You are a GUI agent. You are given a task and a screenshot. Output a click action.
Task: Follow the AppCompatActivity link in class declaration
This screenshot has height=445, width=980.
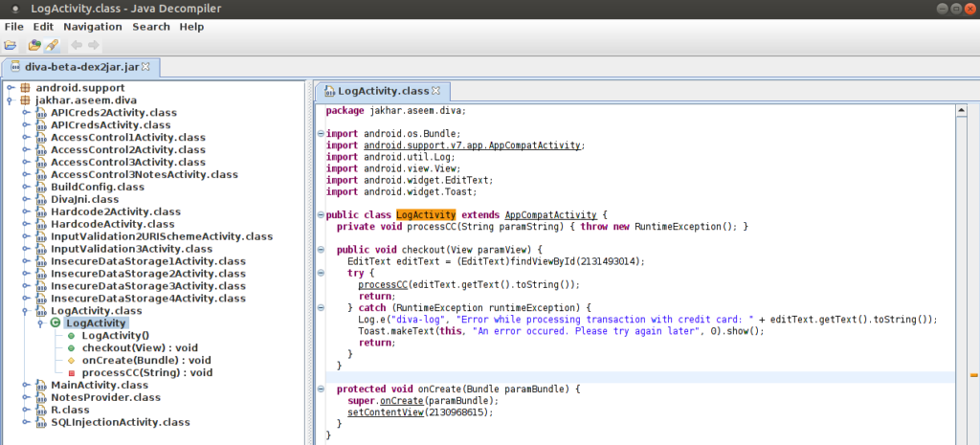[x=550, y=214]
